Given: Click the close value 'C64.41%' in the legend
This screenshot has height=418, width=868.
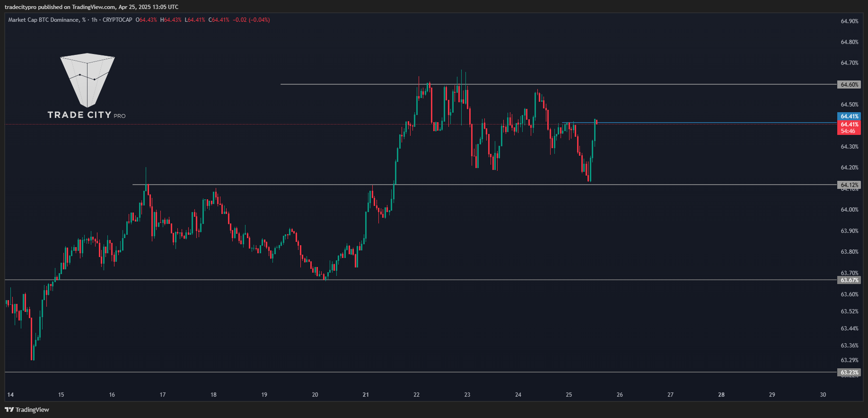Looking at the screenshot, I should click(219, 20).
